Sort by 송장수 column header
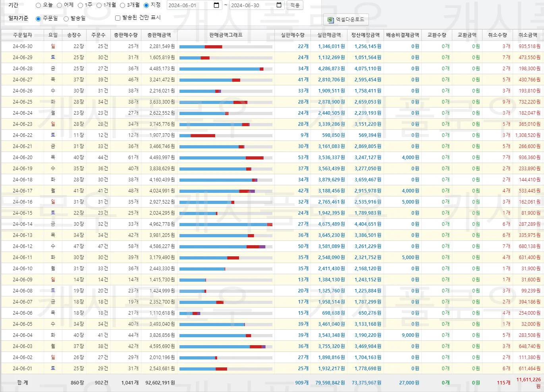Screen dimensions: 544x392 (74, 35)
